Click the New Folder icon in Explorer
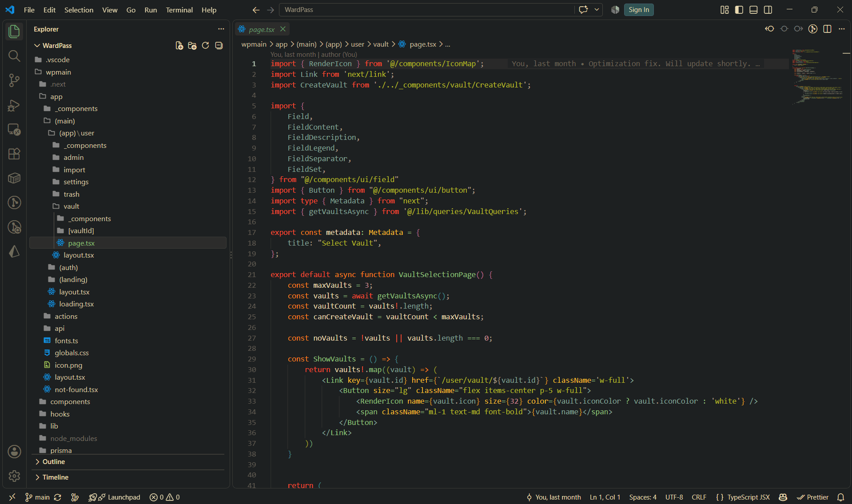 coord(192,45)
